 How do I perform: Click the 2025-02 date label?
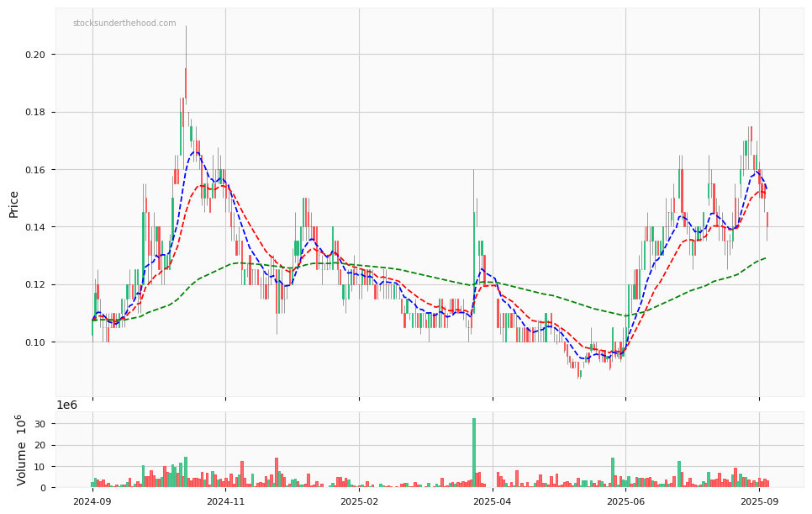tap(360, 501)
